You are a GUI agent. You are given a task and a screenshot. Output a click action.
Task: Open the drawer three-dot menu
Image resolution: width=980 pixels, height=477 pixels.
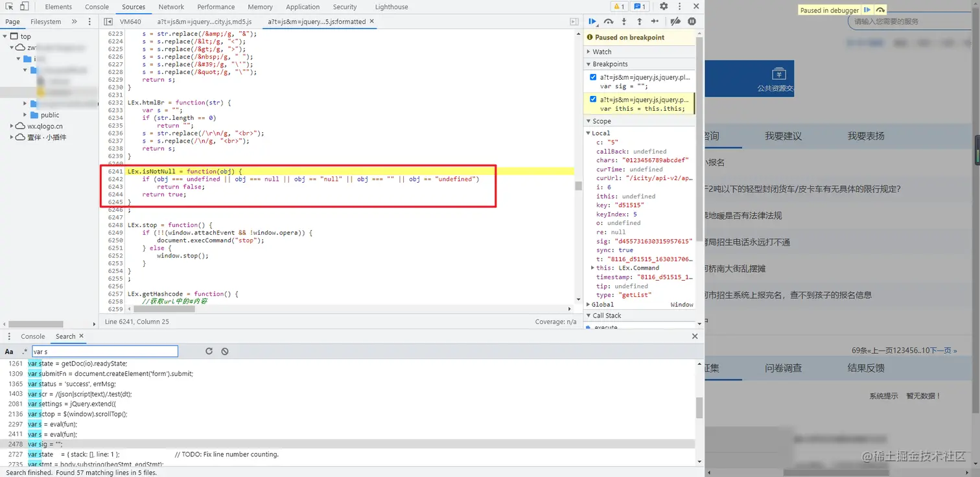coord(9,336)
